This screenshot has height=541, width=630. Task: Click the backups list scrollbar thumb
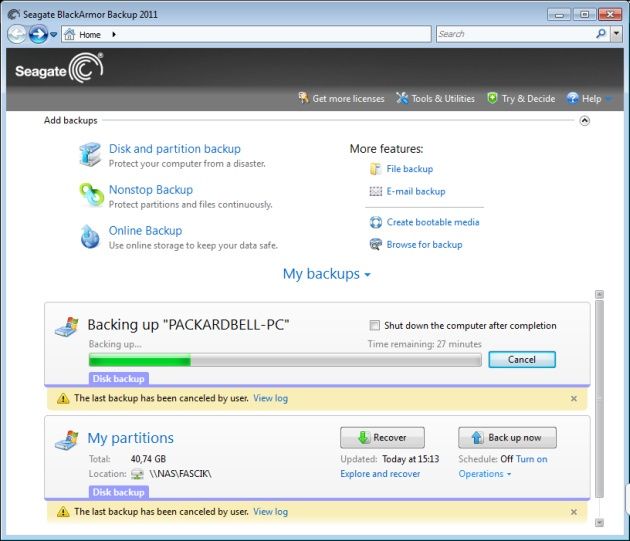[599, 399]
